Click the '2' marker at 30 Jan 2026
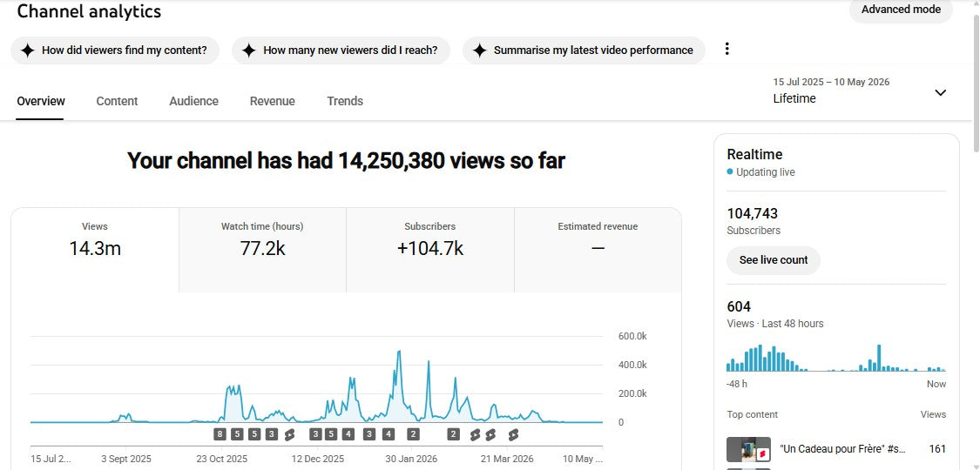 [x=413, y=433]
